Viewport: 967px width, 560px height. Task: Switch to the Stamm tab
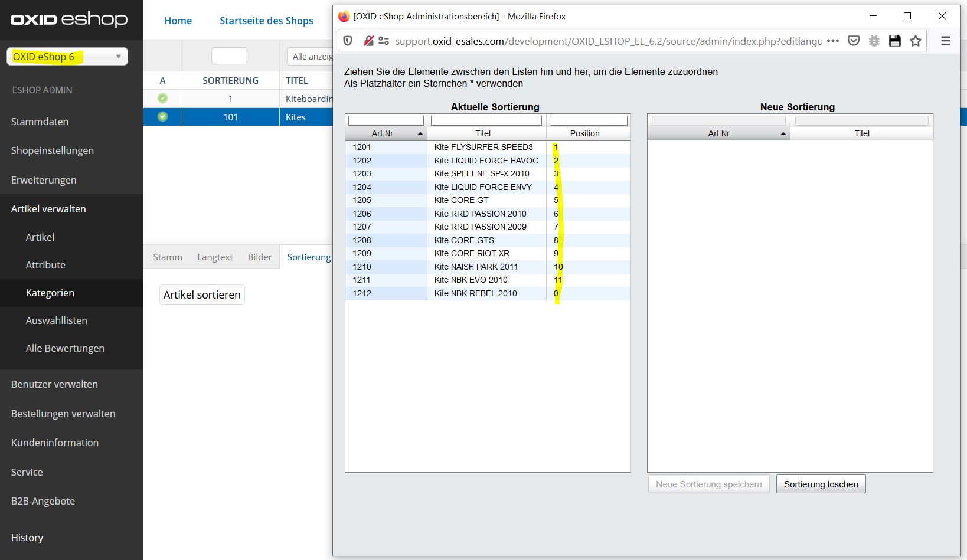(168, 257)
